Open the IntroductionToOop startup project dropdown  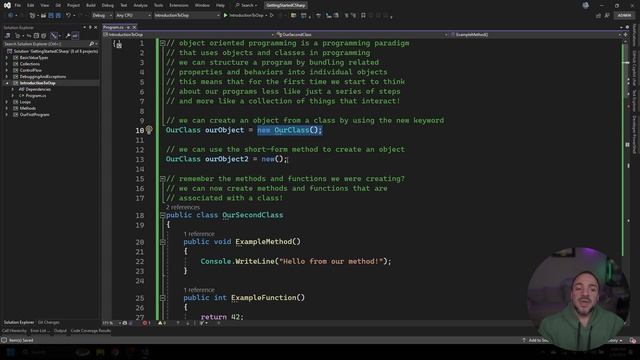point(187,15)
